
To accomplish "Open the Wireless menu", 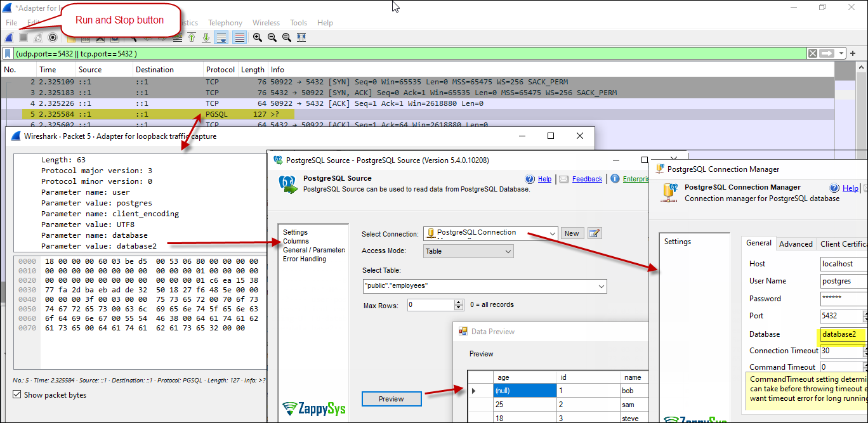I will pos(266,23).
